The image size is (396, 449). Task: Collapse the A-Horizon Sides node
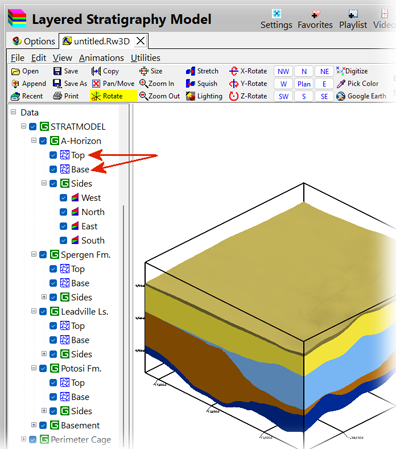point(44,183)
